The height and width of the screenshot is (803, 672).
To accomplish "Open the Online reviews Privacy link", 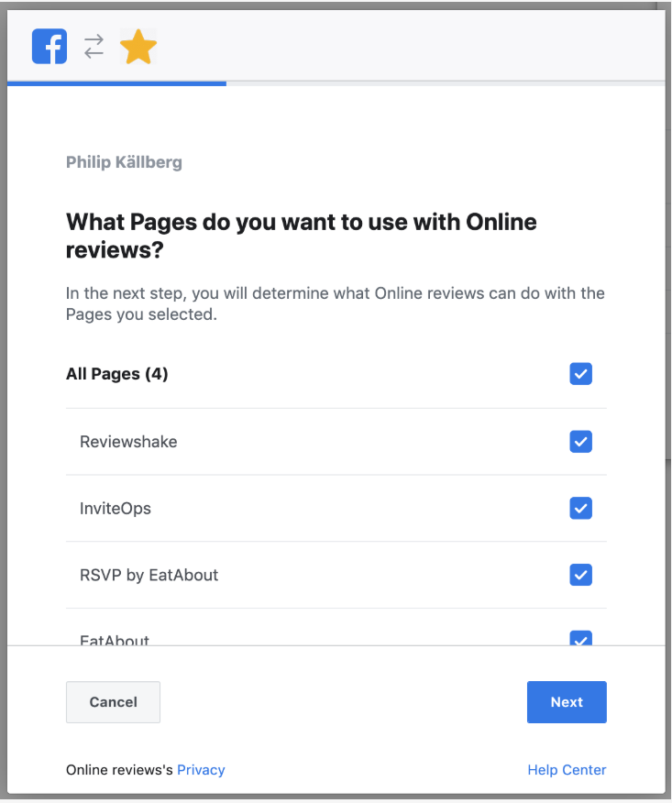I will click(201, 770).
